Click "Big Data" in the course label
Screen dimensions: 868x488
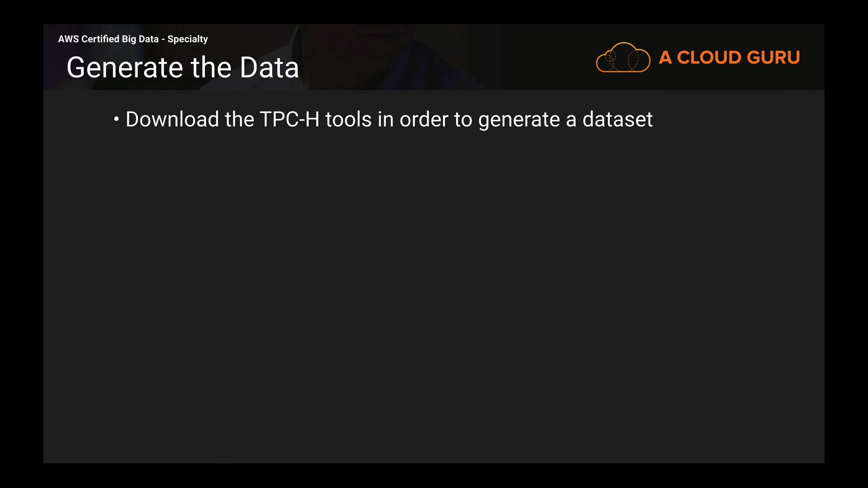[x=140, y=39]
